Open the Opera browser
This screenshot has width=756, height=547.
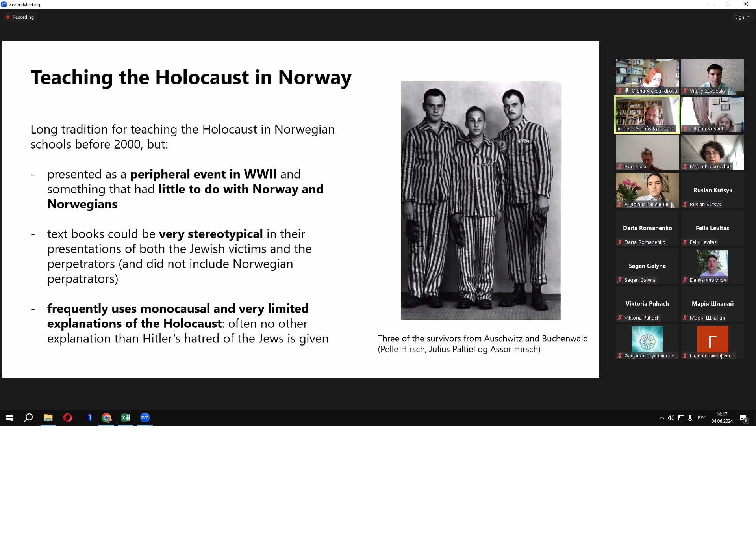point(68,418)
